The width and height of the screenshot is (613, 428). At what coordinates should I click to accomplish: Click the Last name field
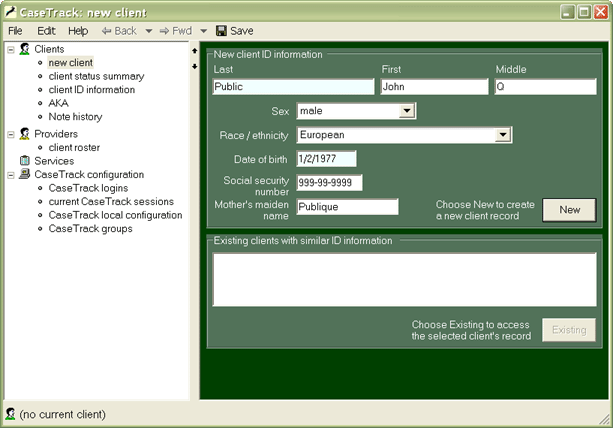[294, 86]
